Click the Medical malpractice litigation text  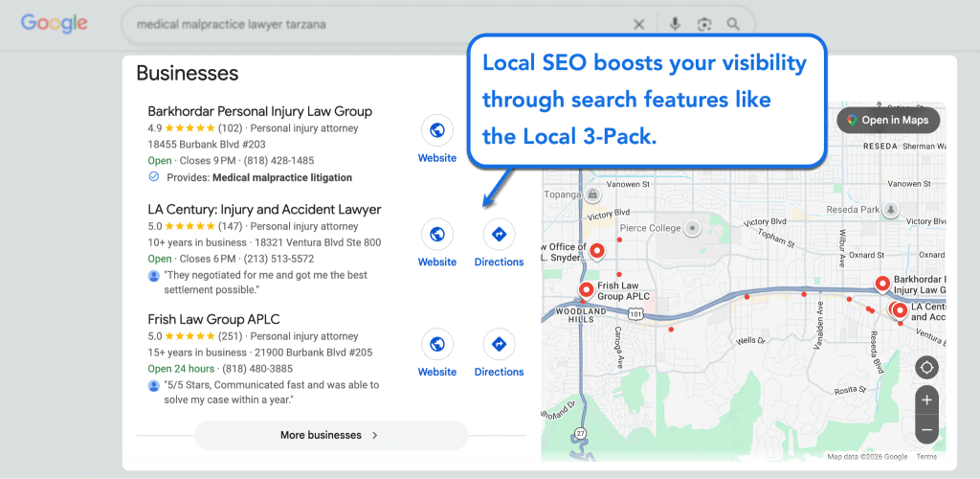point(282,177)
